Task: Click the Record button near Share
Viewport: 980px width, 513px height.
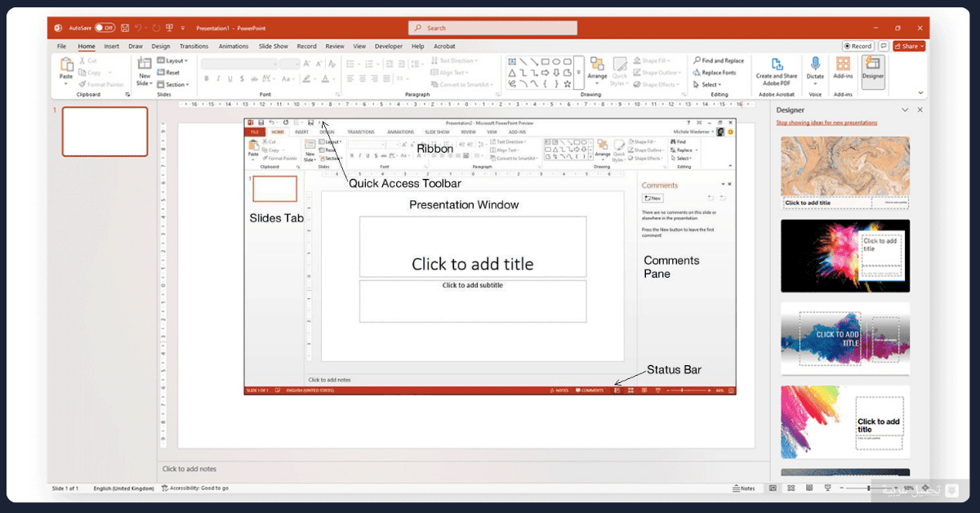Action: [x=857, y=47]
